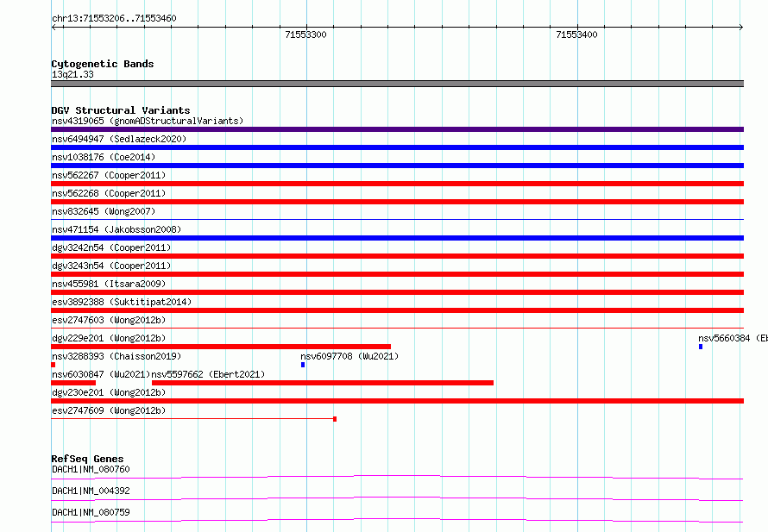Open variant nsv1038176 (Coe2014)
768x532 pixels.
[104, 157]
